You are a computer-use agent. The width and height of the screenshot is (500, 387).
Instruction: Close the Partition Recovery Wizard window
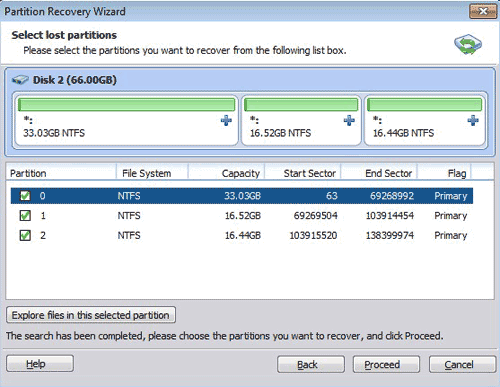(x=483, y=12)
